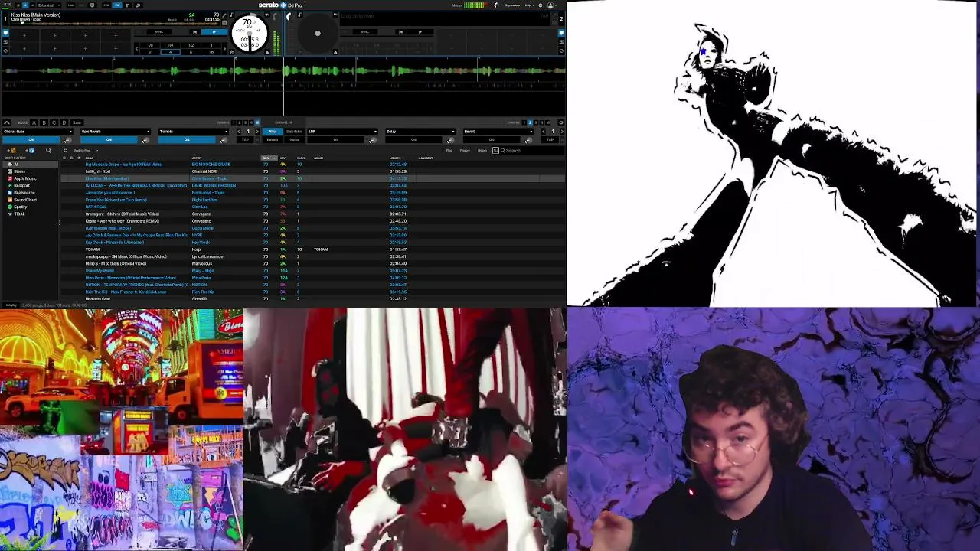Select FX bank A
The image size is (980, 551).
tap(34, 122)
